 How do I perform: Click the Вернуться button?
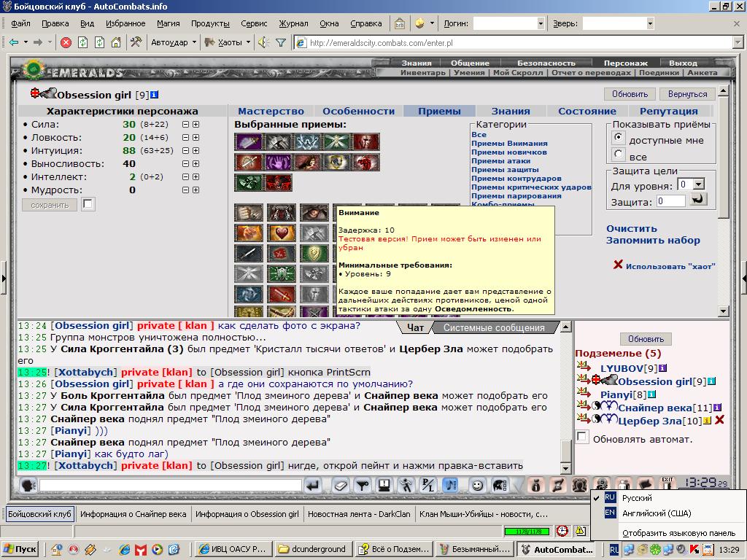pos(687,94)
